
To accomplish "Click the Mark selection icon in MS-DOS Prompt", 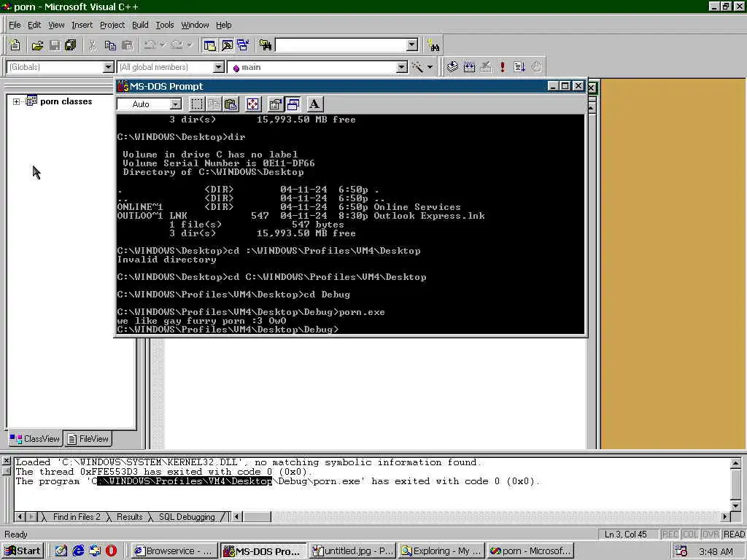I will click(197, 104).
